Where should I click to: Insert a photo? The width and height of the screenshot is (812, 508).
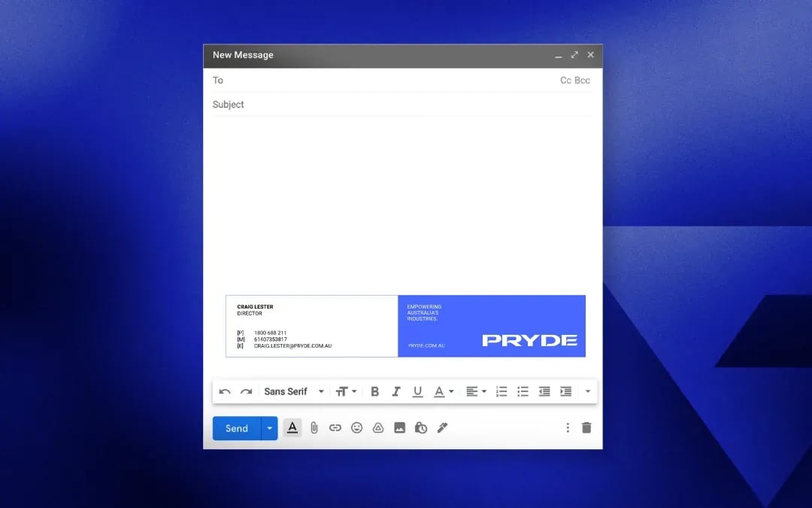click(x=399, y=427)
